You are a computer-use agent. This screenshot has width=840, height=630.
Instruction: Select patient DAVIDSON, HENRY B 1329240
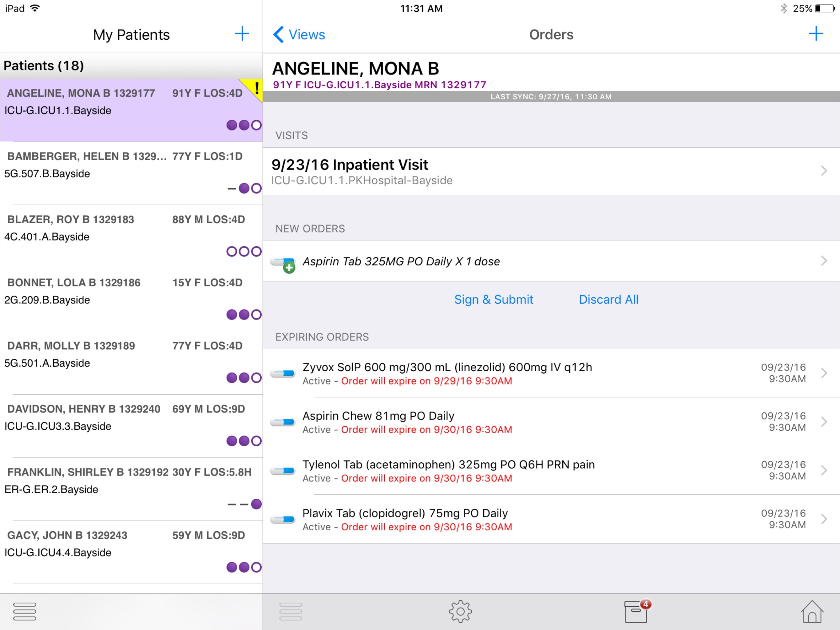click(131, 425)
